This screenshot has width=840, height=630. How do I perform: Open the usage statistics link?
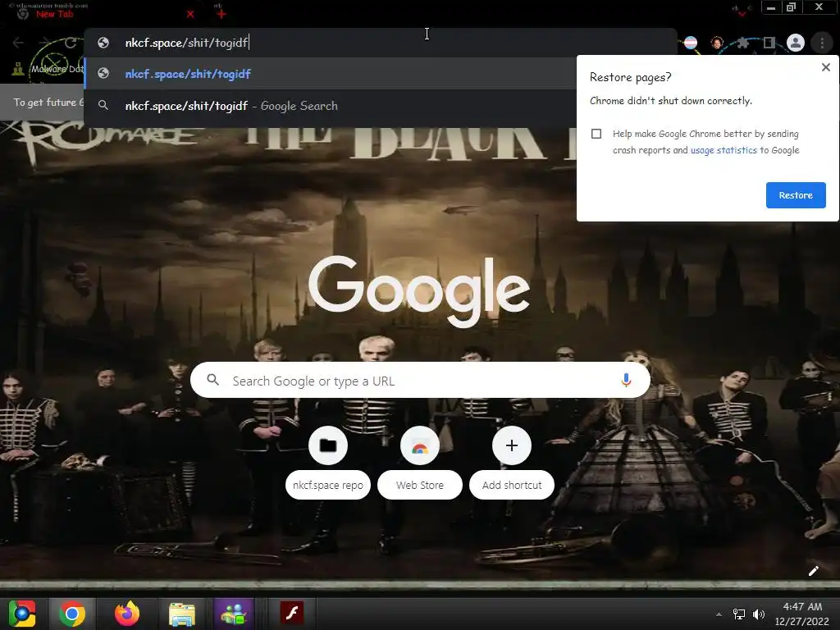pyautogui.click(x=724, y=151)
